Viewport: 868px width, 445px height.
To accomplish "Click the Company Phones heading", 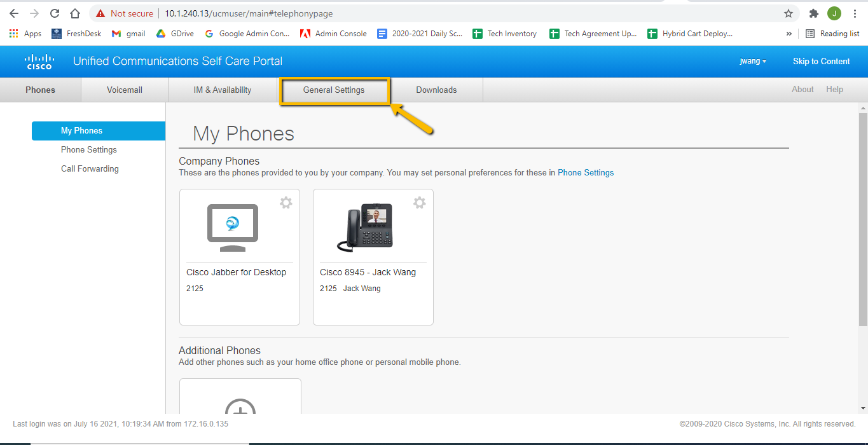I will (x=219, y=161).
